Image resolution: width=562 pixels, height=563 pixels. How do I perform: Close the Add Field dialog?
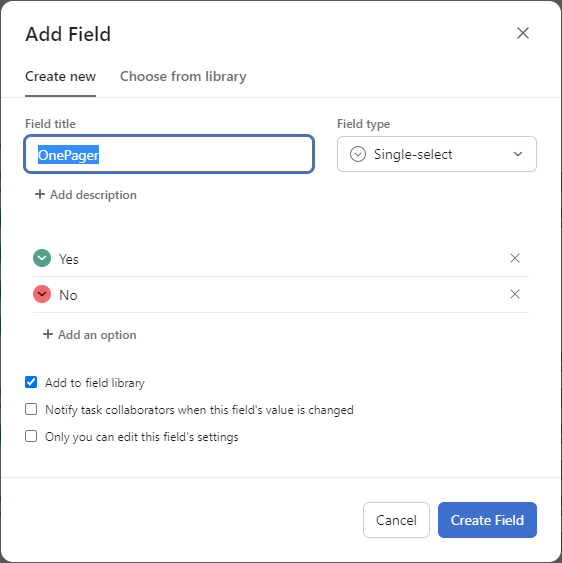[x=522, y=33]
